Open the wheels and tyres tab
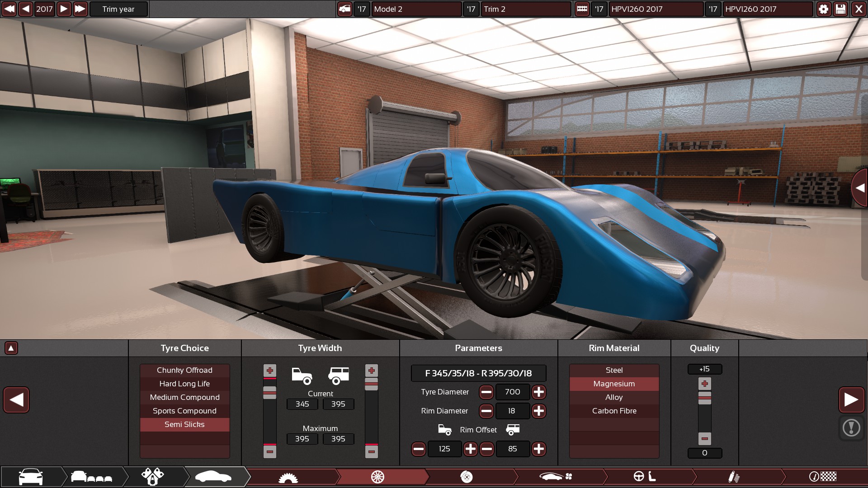 pos(377,477)
